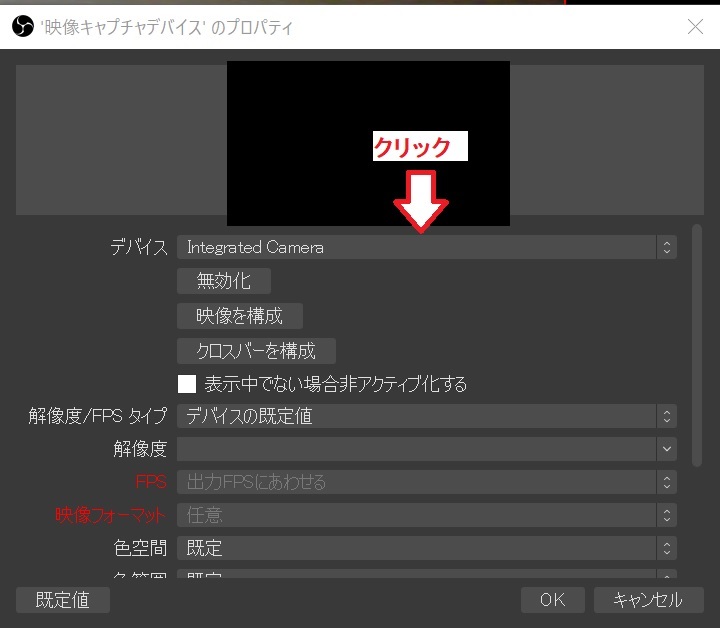720x628 pixels.
Task: Click the キャンセル button
Action: click(648, 600)
